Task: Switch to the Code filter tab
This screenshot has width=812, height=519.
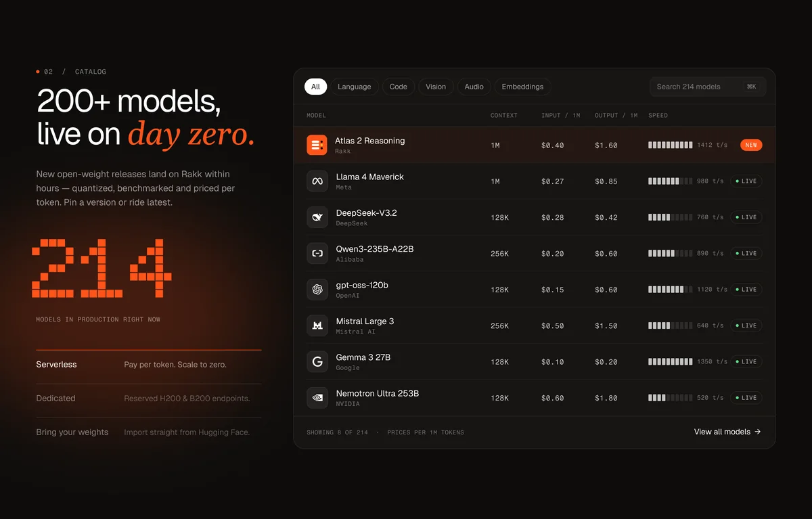Action: 399,87
